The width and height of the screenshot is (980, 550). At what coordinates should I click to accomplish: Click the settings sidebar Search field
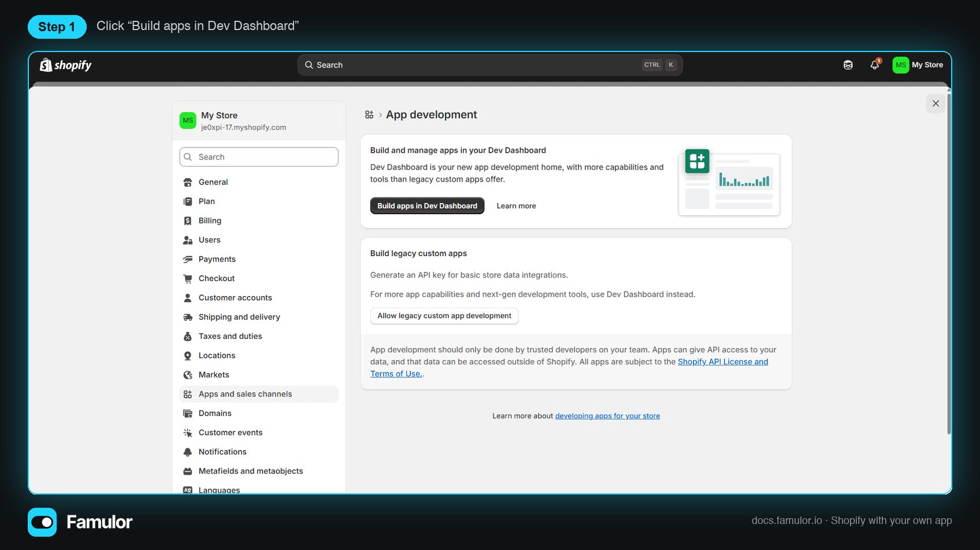tap(259, 157)
